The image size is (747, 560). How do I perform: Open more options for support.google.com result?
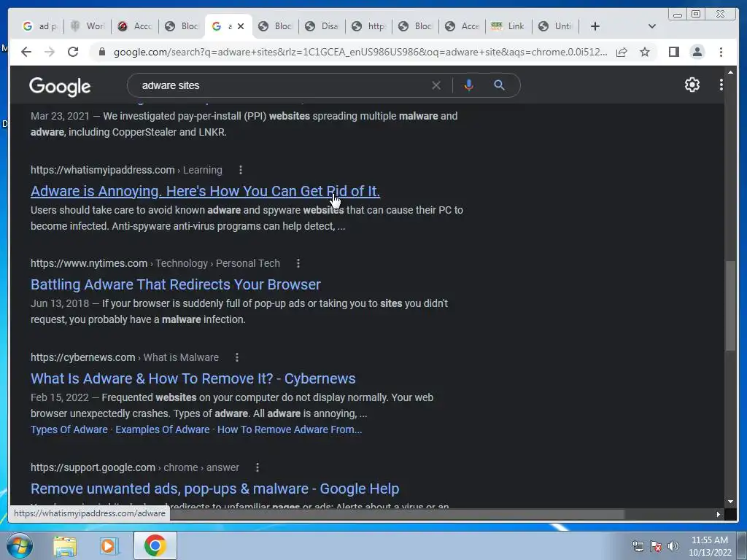click(x=258, y=467)
